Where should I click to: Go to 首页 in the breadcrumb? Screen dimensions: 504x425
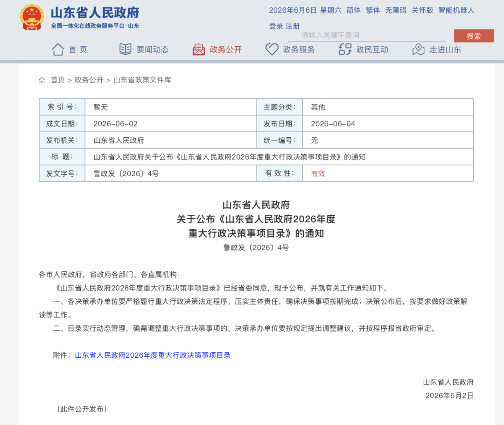pos(58,80)
